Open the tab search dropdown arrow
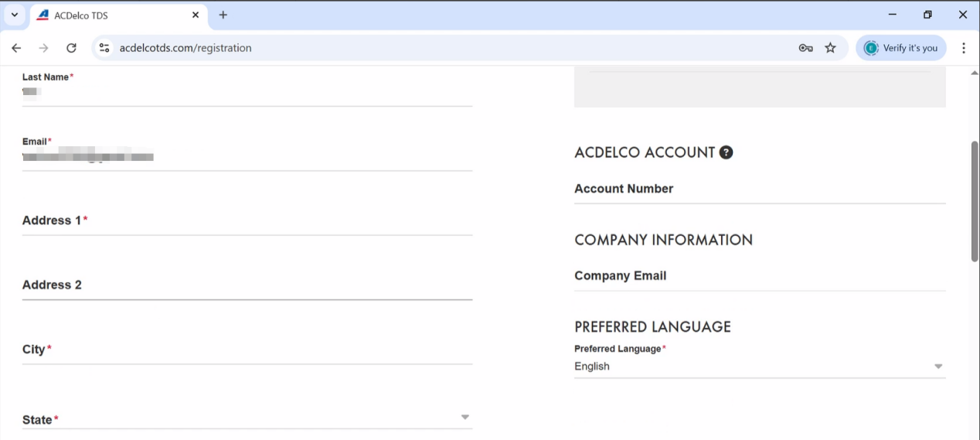 tap(14, 15)
